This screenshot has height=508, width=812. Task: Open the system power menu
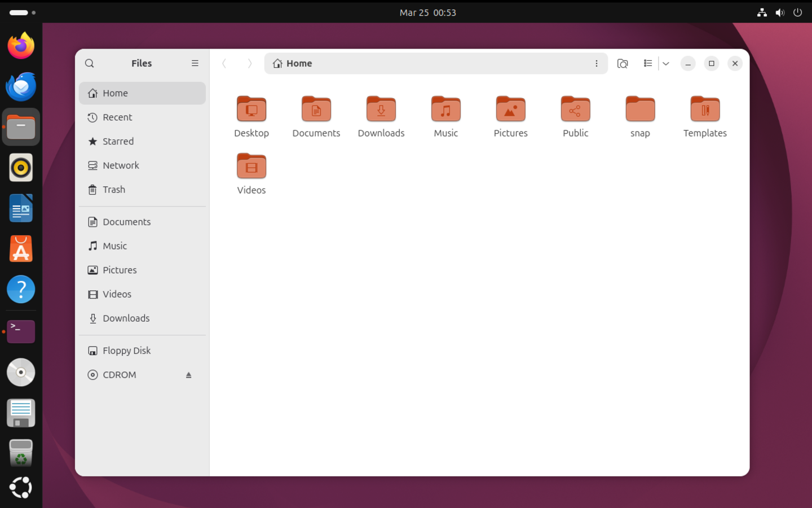[797, 12]
